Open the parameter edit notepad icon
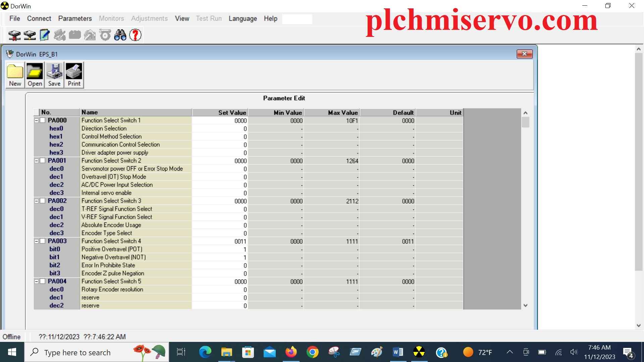 coord(45,35)
